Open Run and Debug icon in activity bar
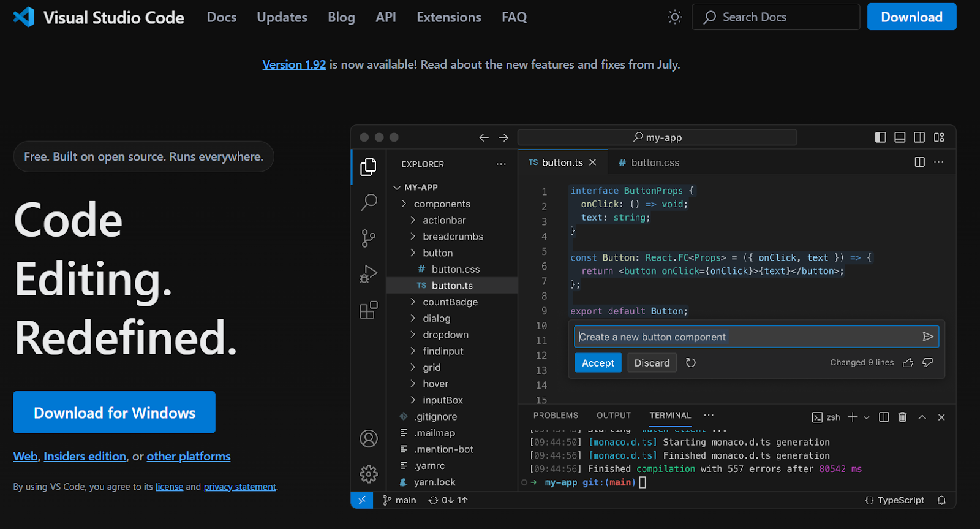Image resolution: width=980 pixels, height=529 pixels. point(368,274)
